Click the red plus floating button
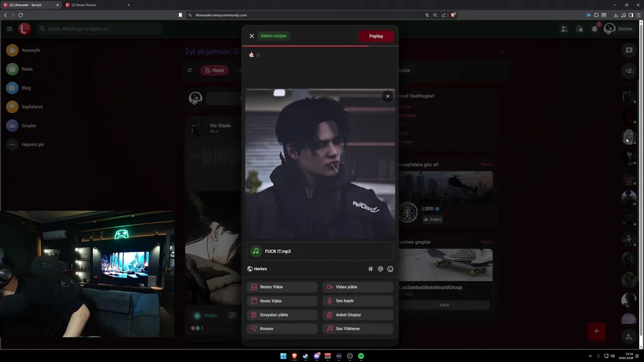 596,331
